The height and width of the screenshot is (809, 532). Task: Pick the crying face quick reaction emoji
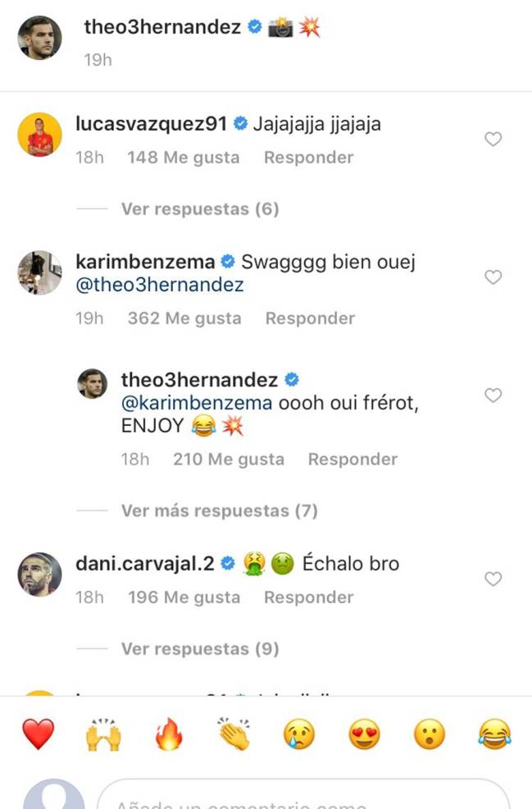coord(300,734)
